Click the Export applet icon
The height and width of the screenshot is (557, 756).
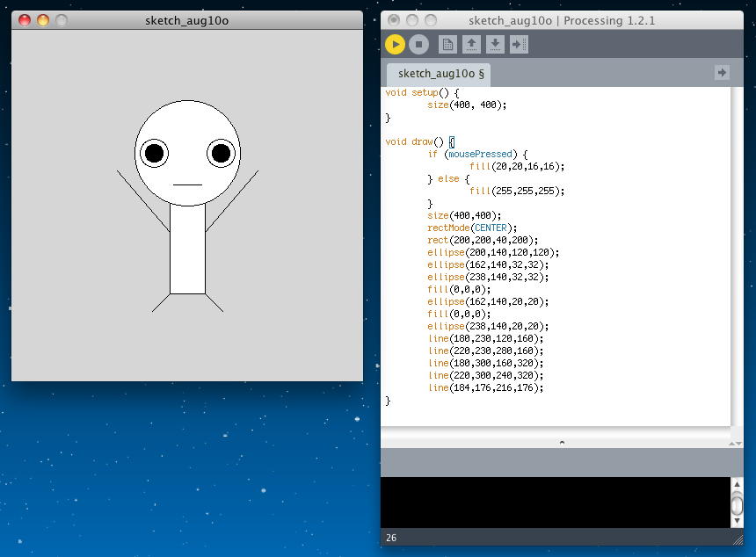coord(519,44)
